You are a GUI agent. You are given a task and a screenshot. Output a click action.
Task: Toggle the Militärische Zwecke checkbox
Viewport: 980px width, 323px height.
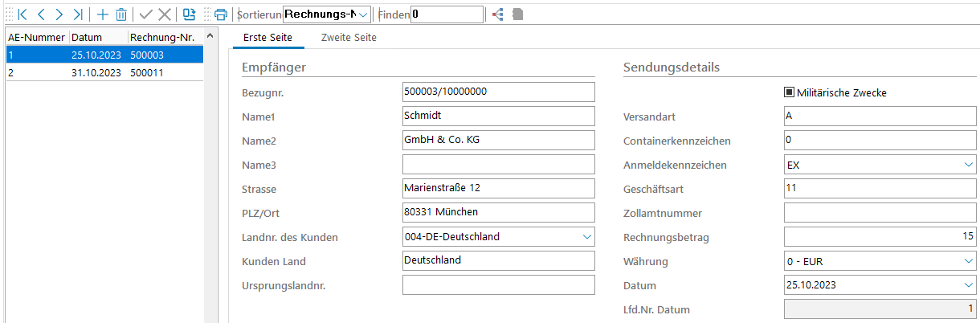point(790,92)
